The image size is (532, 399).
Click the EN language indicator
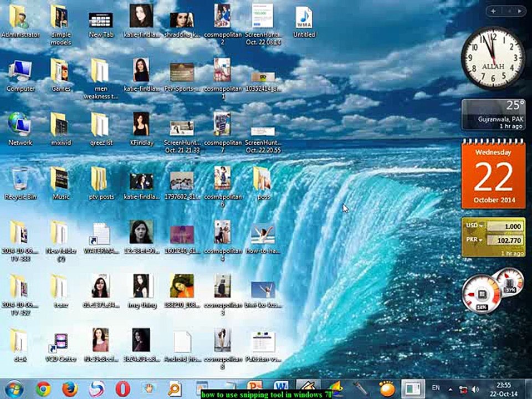click(x=436, y=388)
